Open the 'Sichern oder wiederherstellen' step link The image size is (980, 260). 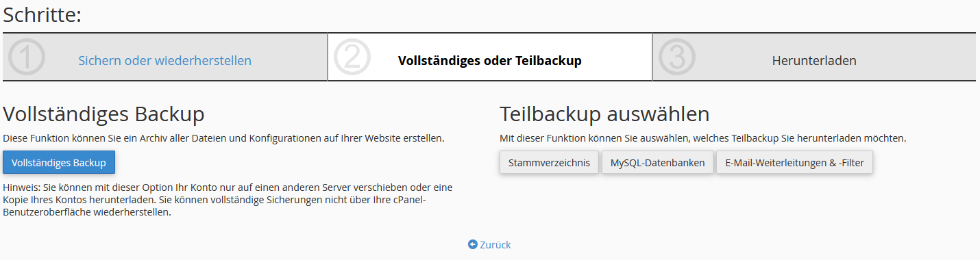[x=164, y=60]
